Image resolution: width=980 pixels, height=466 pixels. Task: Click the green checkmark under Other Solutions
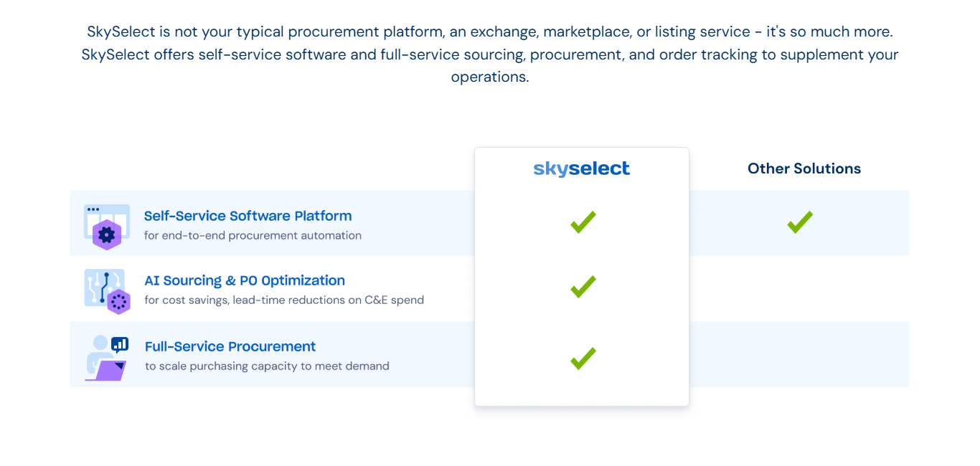coord(799,222)
